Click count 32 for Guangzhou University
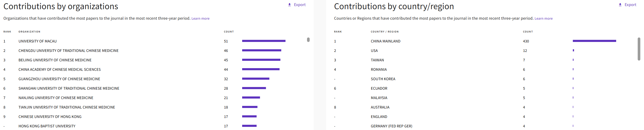Viewport: 644px width, 130px height. tap(226, 79)
